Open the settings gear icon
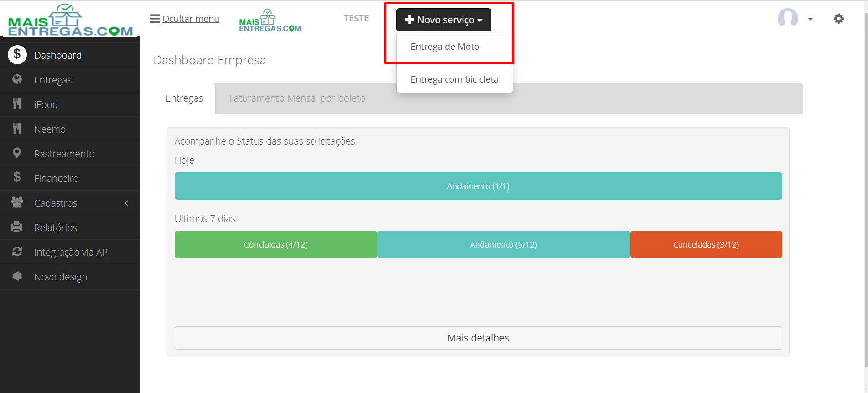Viewport: 868px width, 393px height. click(838, 19)
